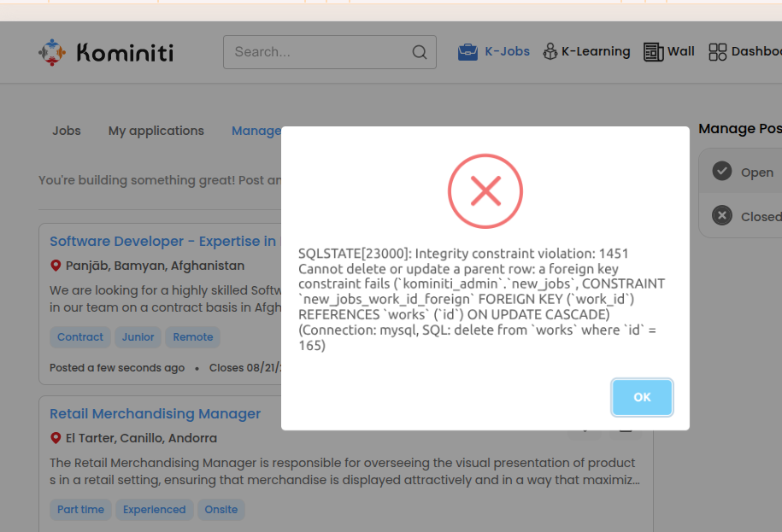Click the search magnifier icon
The height and width of the screenshot is (532, 782).
[420, 52]
